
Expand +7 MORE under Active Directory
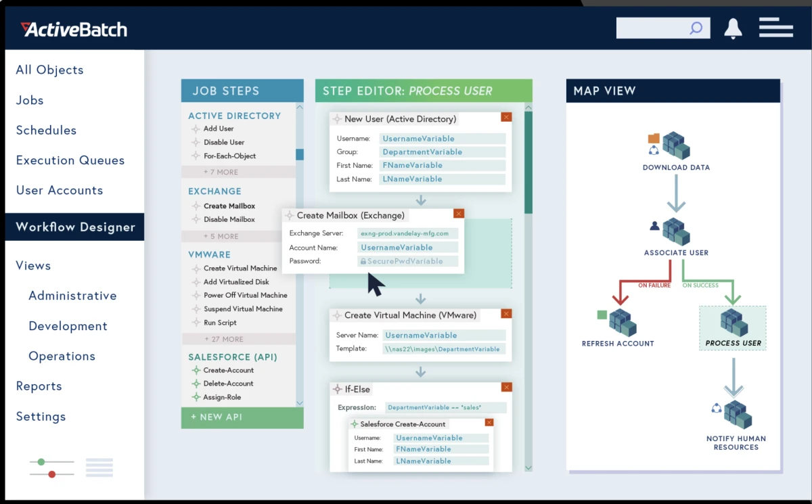click(x=239, y=172)
